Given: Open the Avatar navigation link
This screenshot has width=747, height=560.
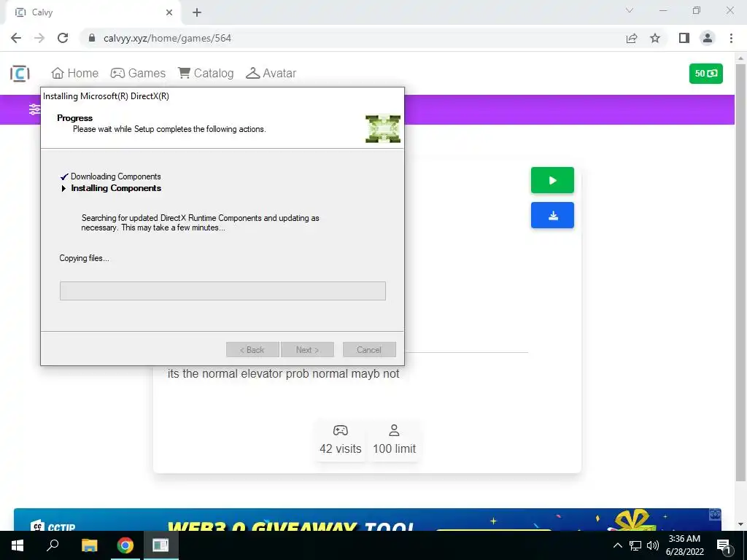Looking at the screenshot, I should click(x=271, y=74).
